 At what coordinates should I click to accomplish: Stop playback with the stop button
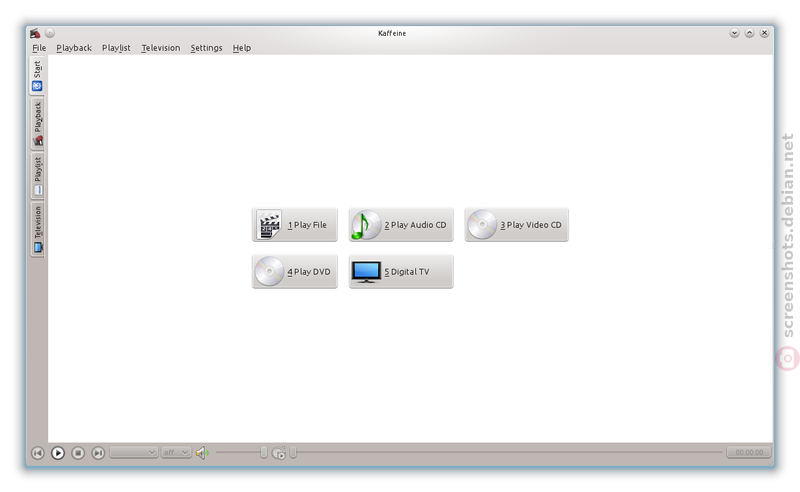[78, 453]
